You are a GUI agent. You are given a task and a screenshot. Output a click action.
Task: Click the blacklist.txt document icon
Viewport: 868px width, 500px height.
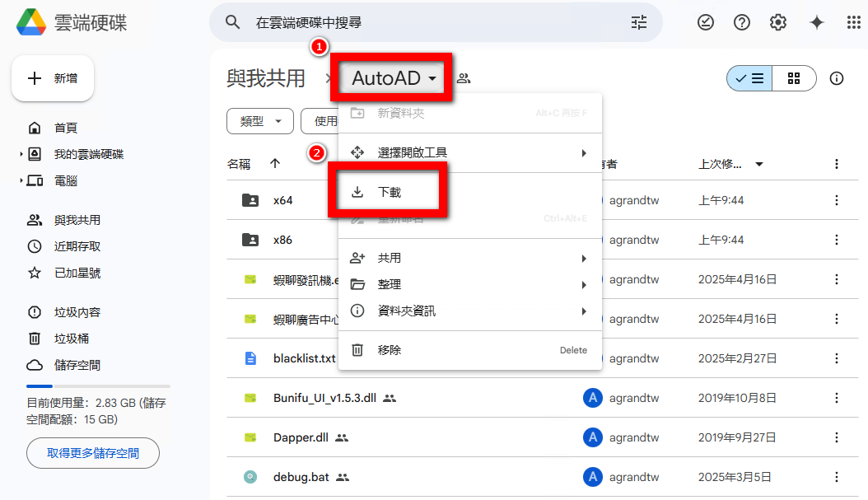coord(250,358)
